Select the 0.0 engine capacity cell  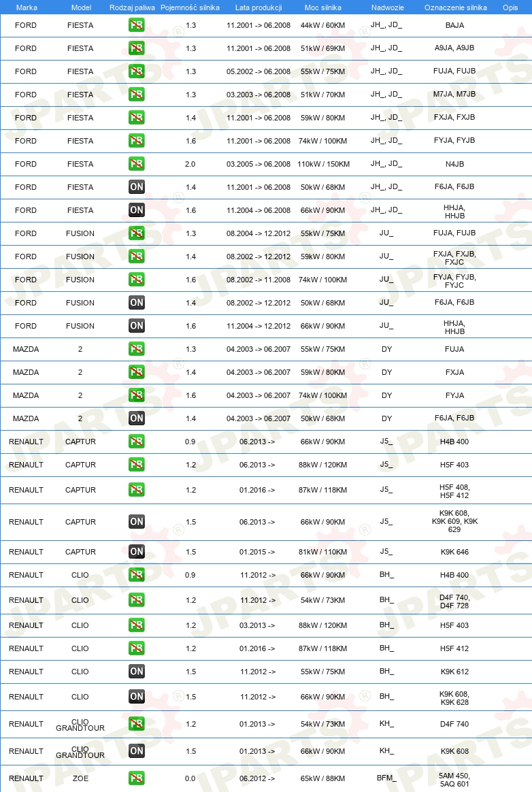(190, 779)
